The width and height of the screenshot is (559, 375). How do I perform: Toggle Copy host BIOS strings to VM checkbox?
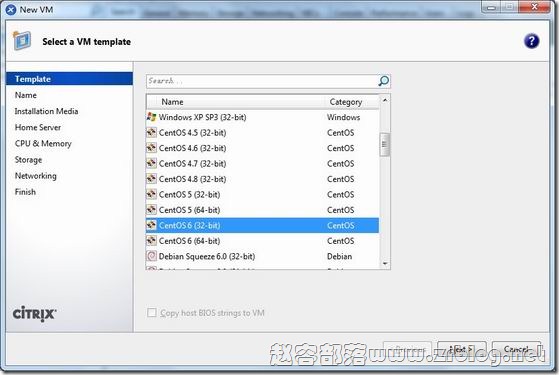tap(152, 313)
